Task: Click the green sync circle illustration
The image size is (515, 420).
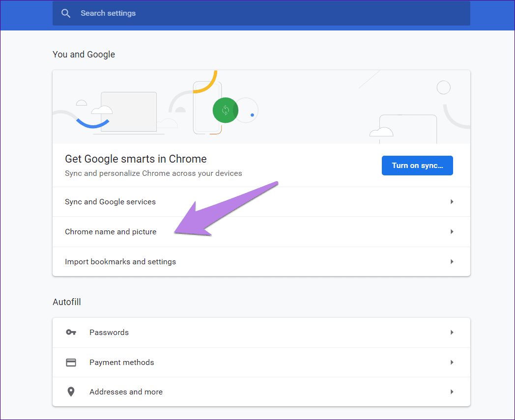Action: pyautogui.click(x=225, y=111)
